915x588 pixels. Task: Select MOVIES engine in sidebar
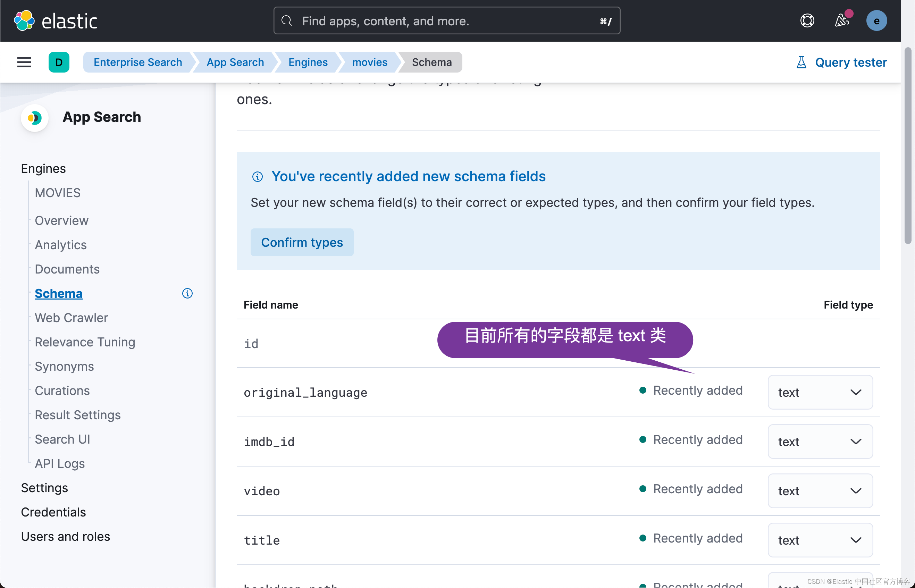point(58,193)
